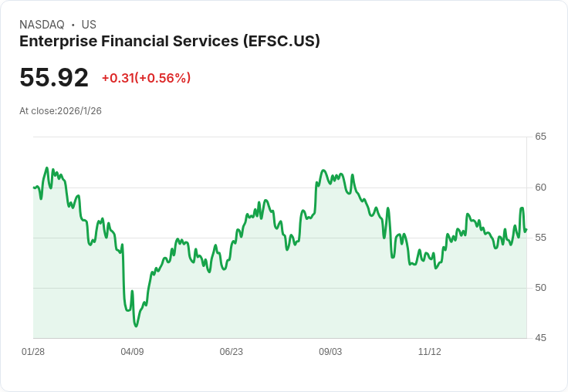Screen dimensions: 568x392
Task: Select the 55.92 current price
Action: [x=54, y=77]
